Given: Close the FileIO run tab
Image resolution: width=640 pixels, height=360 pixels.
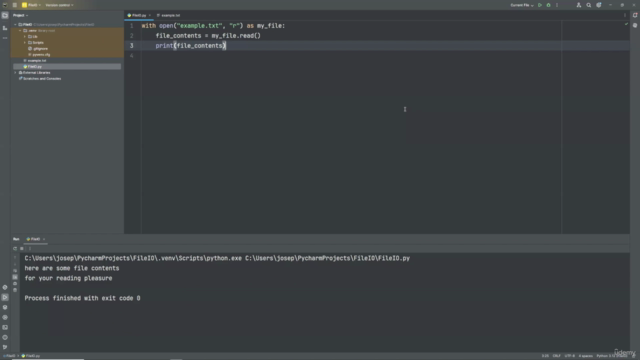Looking at the screenshot, I should (x=44, y=239).
